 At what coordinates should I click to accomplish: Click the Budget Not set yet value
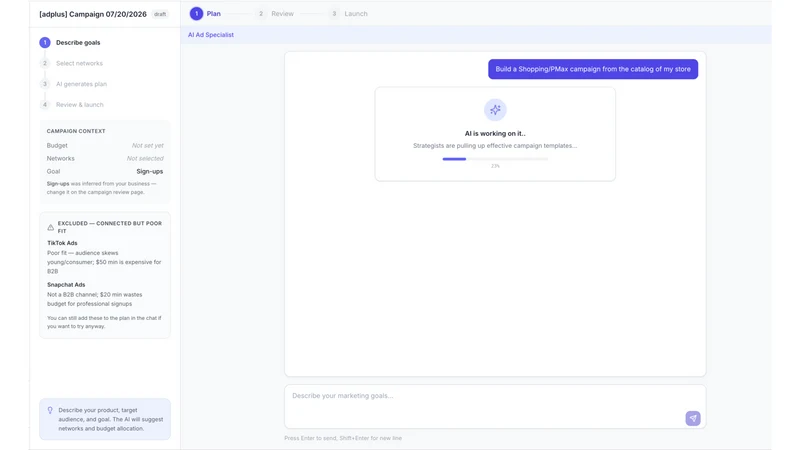147,145
